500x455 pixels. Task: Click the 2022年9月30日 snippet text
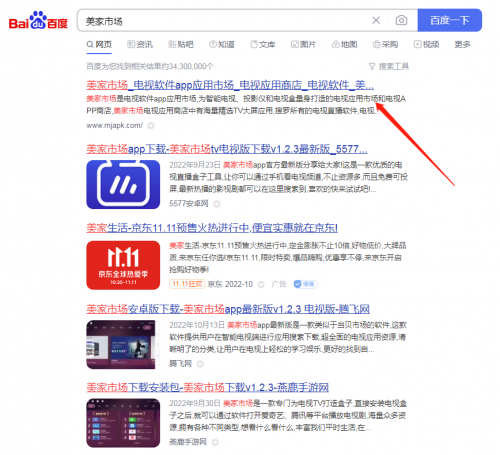pos(195,404)
